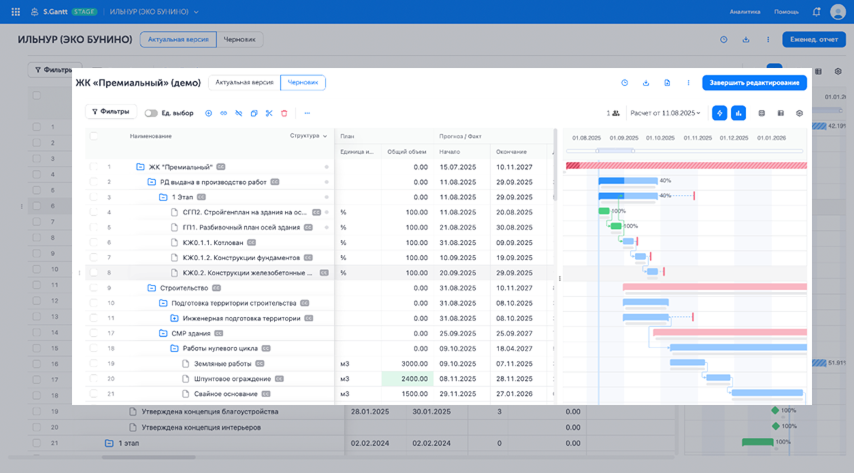The height and width of the screenshot is (473, 854).
Task: Tick the checkbox for row 4
Action: pyautogui.click(x=94, y=212)
